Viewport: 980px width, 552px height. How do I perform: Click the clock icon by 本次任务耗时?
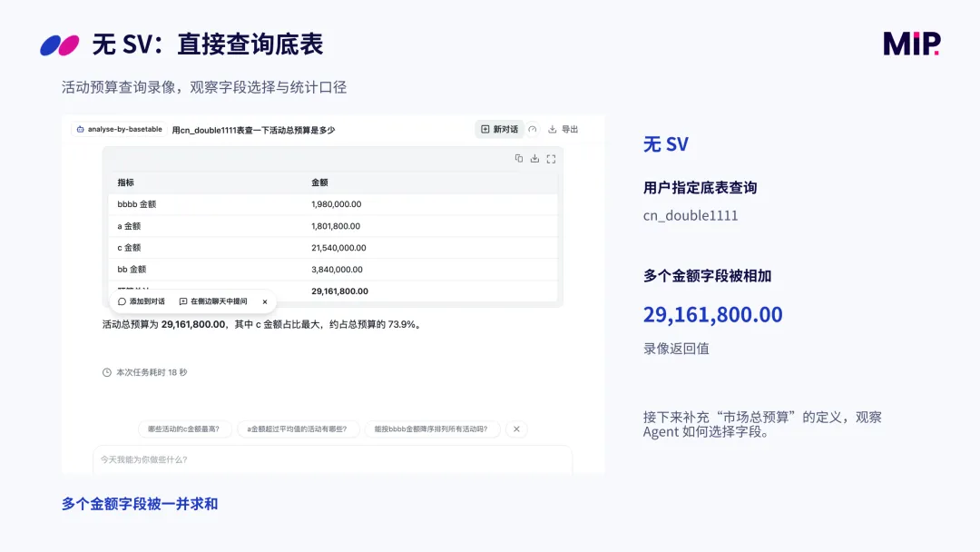[107, 372]
